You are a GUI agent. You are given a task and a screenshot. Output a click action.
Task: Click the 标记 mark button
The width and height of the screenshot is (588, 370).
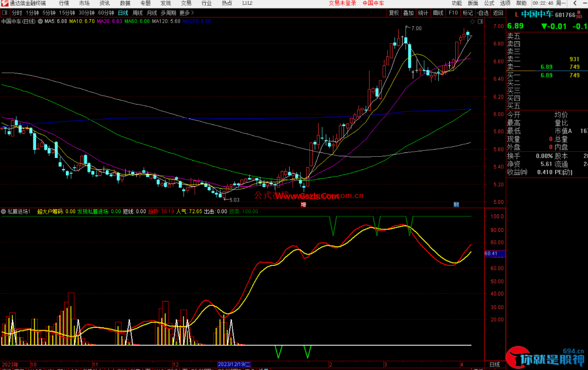468,13
